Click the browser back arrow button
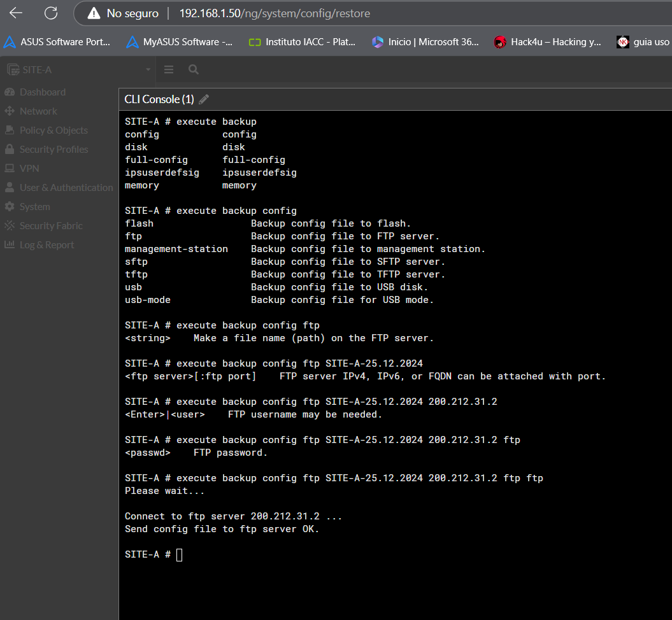This screenshot has height=620, width=672. pyautogui.click(x=16, y=13)
